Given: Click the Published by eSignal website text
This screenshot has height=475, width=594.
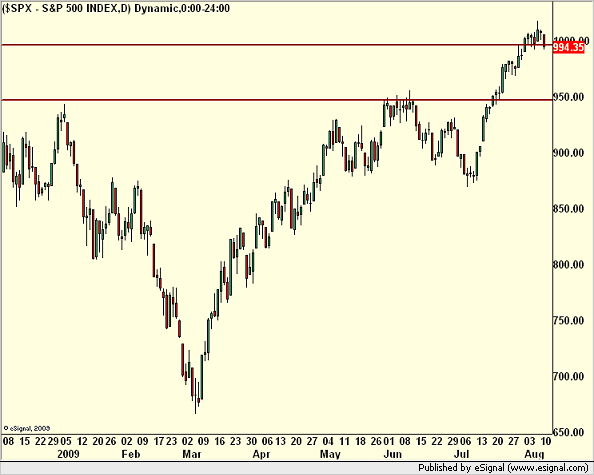Looking at the screenshot, I should click(503, 468).
